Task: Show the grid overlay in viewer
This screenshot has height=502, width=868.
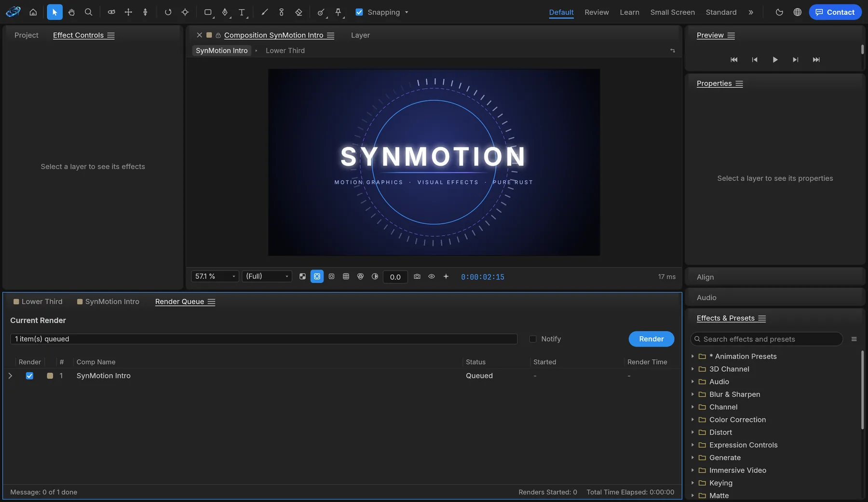Action: coord(346,276)
